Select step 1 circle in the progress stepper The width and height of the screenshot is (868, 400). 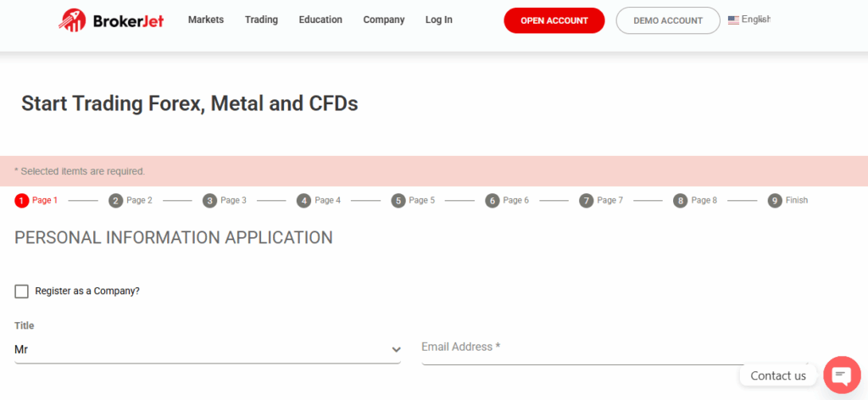coord(21,200)
